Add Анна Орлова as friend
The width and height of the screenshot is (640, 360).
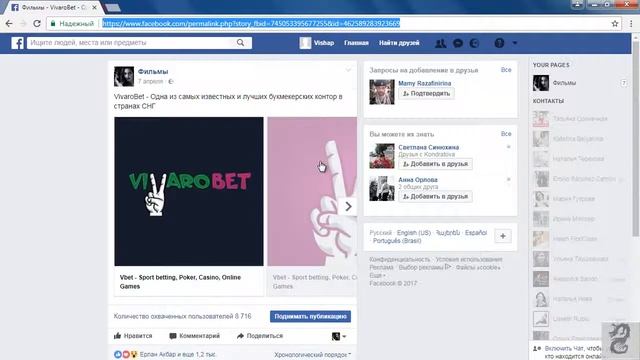tap(435, 197)
